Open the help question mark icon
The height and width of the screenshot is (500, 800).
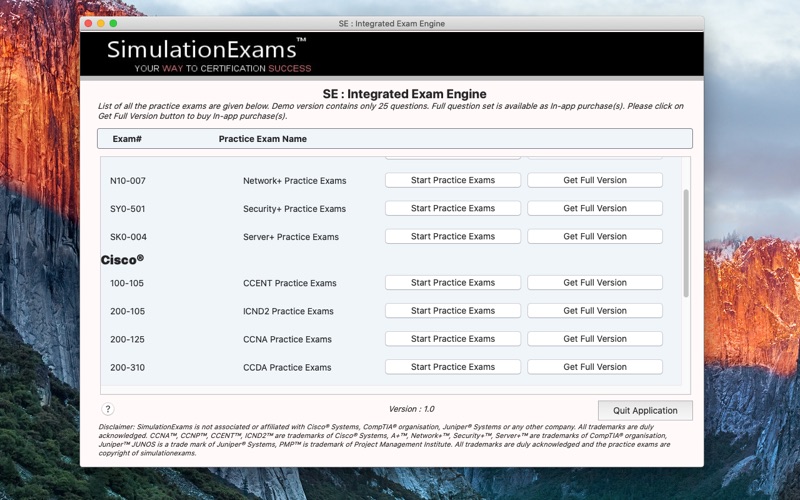tap(108, 409)
